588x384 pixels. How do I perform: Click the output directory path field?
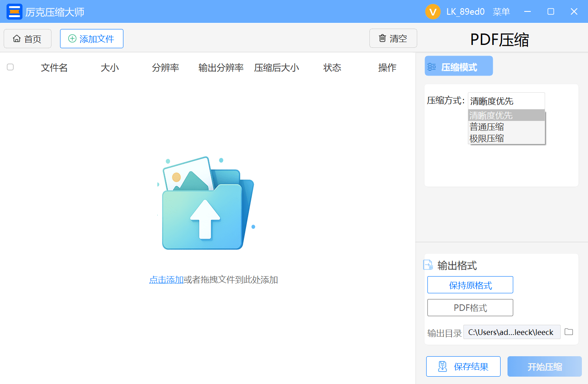tap(512, 332)
